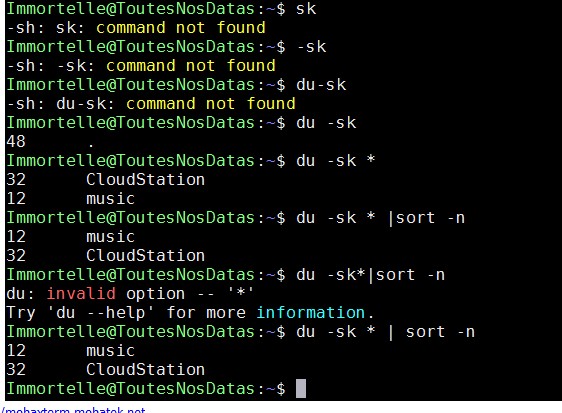The width and height of the screenshot is (562, 413).
Task: Click the "du -sk*|sort -n" command text
Action: click(371, 275)
